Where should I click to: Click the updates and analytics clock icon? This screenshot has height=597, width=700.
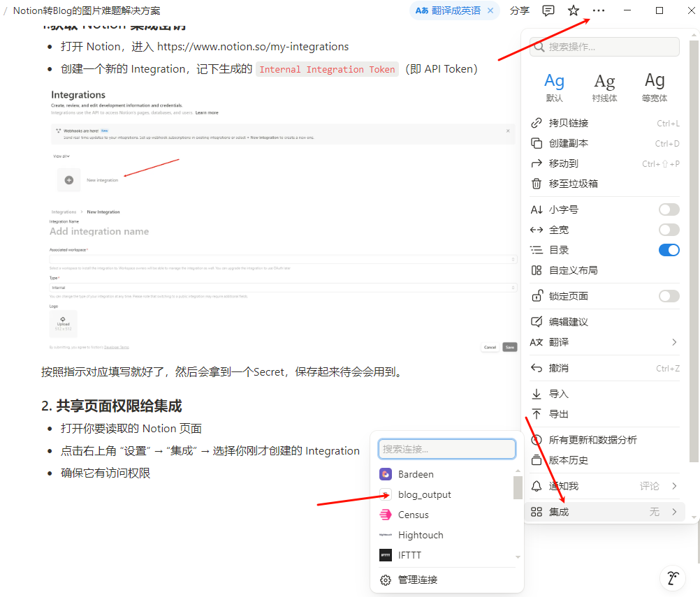537,440
